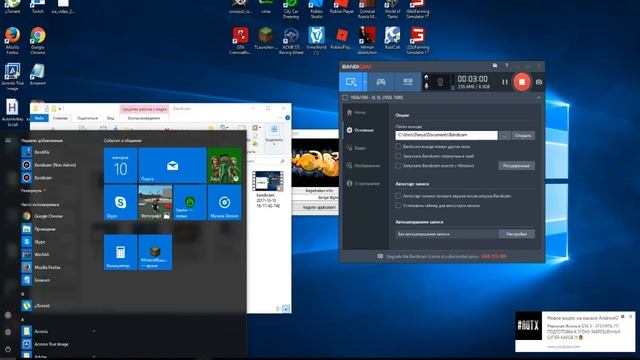Open the Вид ribbon tab in Explorer
The height and width of the screenshot is (360, 640).
pyautogui.click(x=111, y=118)
